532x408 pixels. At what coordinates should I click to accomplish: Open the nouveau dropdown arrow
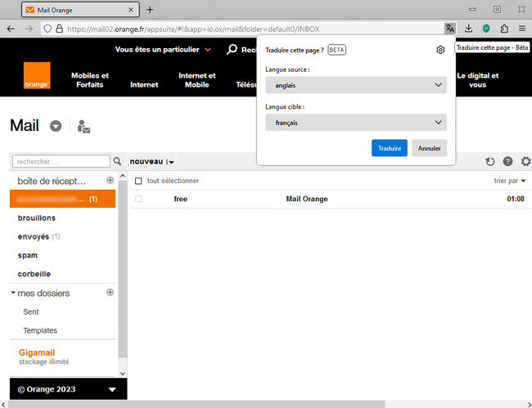pos(171,162)
